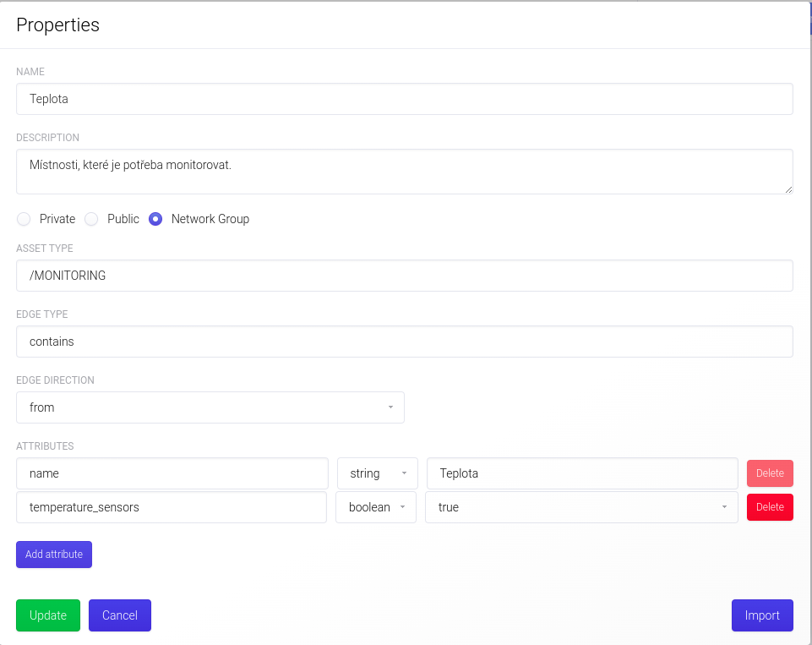Edit the Asset Type field /MONITORING
The image size is (812, 645).
click(x=404, y=276)
